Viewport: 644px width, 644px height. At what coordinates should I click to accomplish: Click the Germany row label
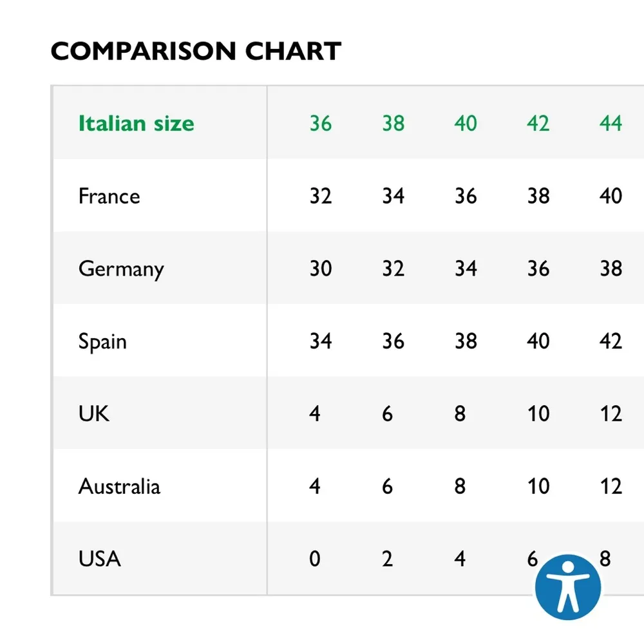pos(121,269)
